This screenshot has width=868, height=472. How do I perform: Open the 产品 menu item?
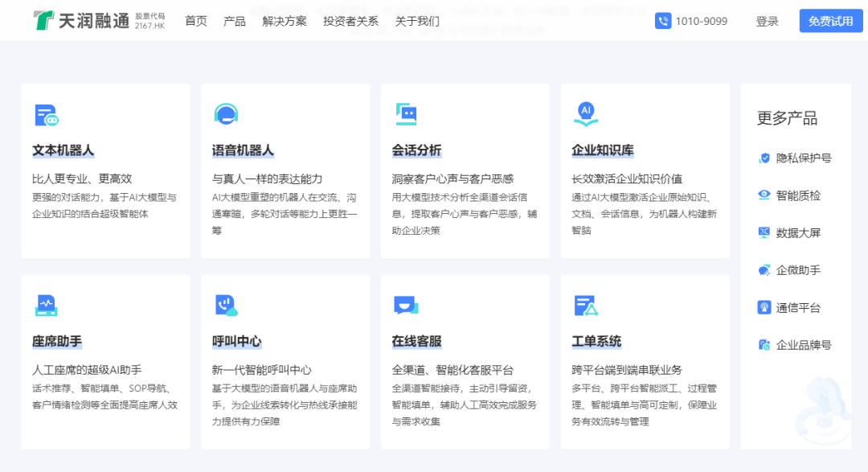pos(235,21)
